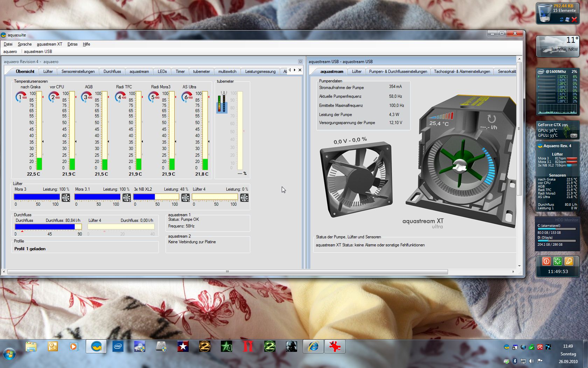Screen dimensions: 588x368
Task: Open Windows Media Player from the taskbar
Action: pos(74,347)
